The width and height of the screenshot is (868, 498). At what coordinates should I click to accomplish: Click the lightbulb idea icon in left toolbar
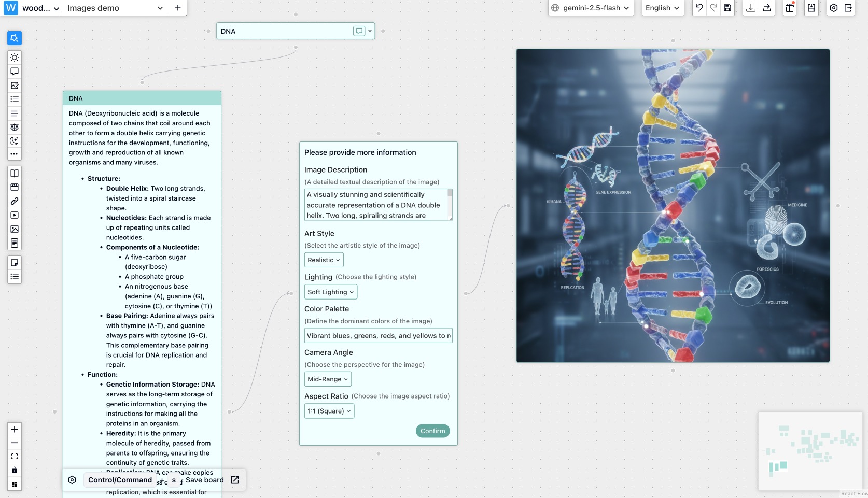tap(15, 58)
